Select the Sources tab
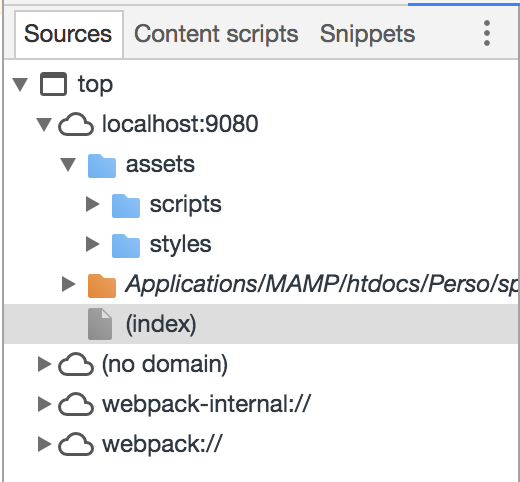The height and width of the screenshot is (482, 520). tap(68, 34)
